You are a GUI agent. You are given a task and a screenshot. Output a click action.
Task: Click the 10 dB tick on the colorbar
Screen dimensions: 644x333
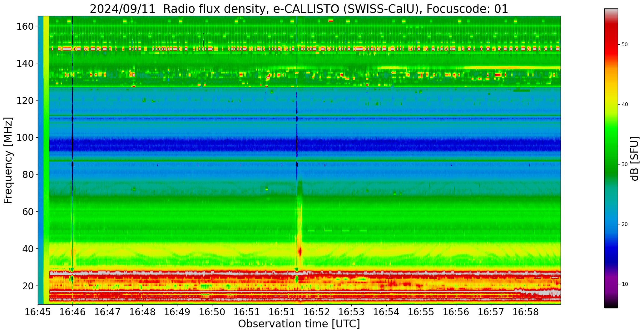[625, 284]
